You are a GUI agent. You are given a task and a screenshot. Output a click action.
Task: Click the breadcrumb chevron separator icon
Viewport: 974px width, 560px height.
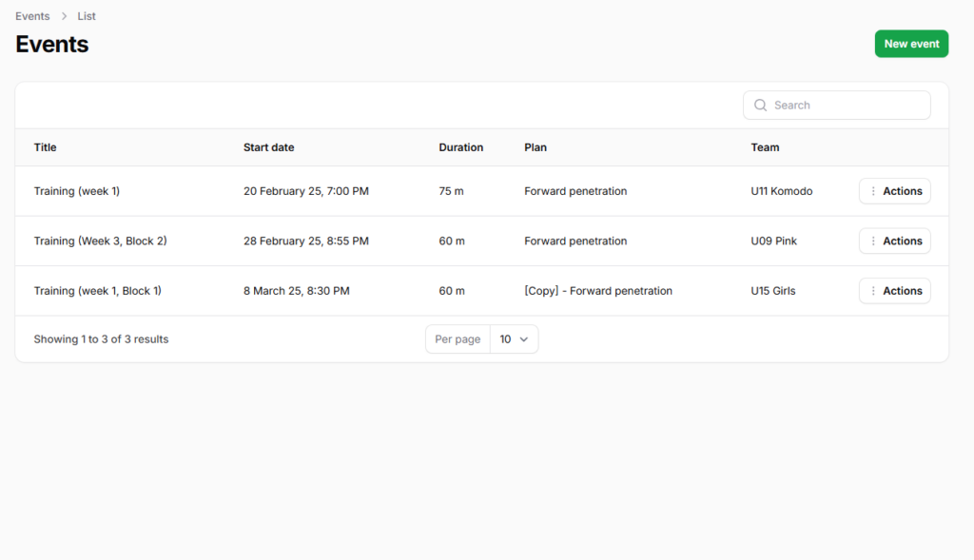click(64, 16)
